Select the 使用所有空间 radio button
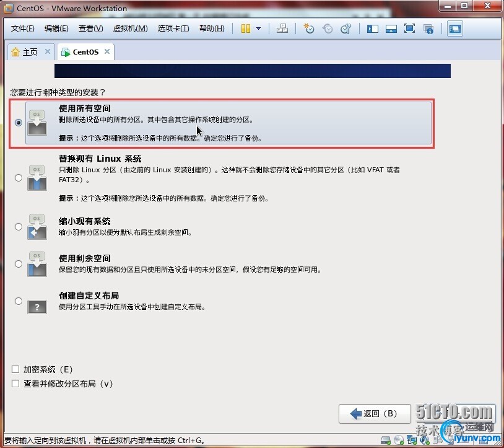 19,123
